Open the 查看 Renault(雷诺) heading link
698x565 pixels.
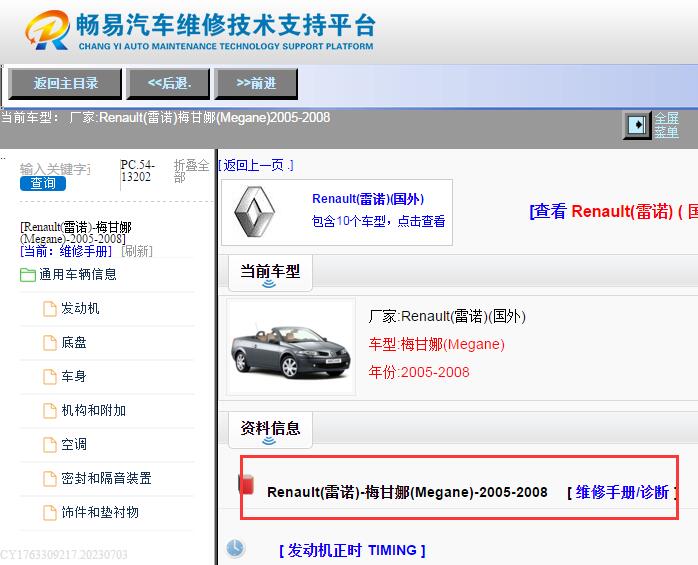pyautogui.click(x=613, y=211)
